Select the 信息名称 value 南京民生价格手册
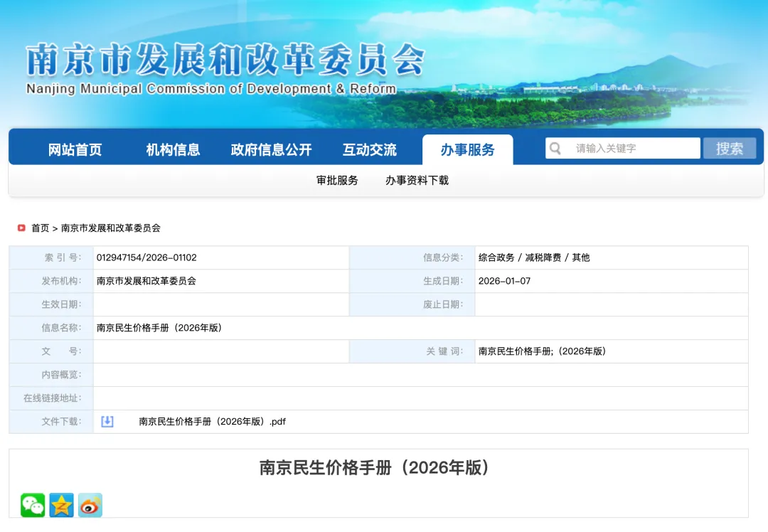Image resolution: width=768 pixels, height=532 pixels. (159, 328)
